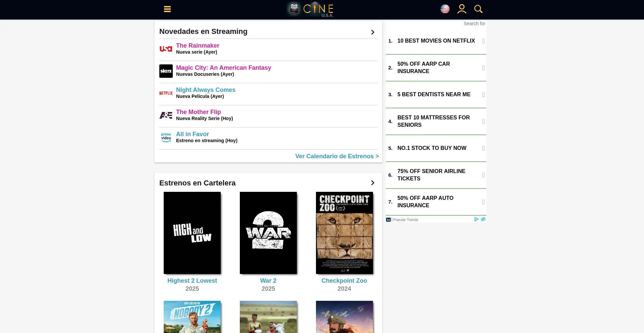Click the ad privacy eye icon
644x333 pixels.
483,219
